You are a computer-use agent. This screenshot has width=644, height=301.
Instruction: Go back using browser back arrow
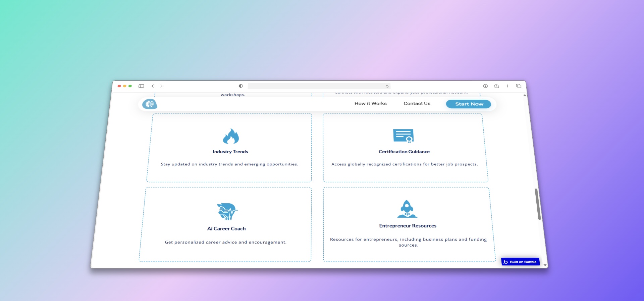click(153, 86)
